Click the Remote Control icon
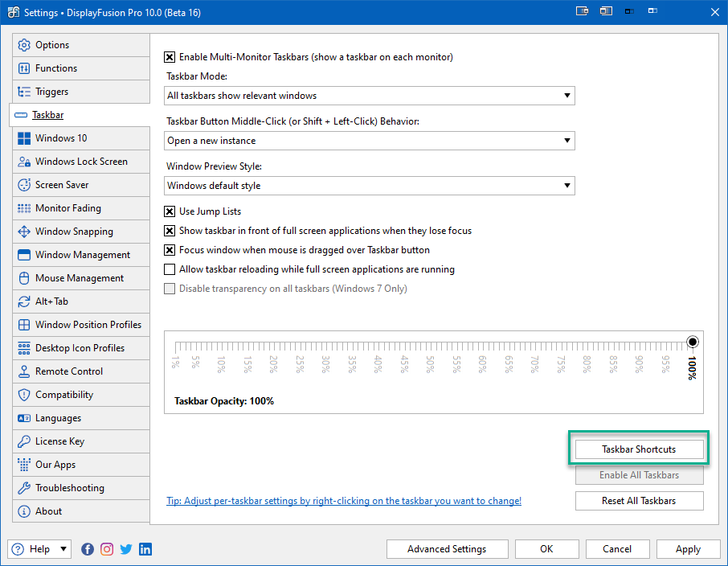The height and width of the screenshot is (566, 728). 23,371
